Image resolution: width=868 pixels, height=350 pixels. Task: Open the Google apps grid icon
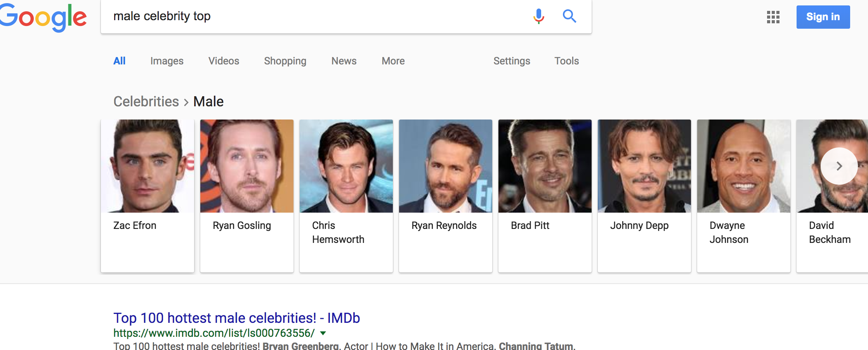pyautogui.click(x=773, y=17)
